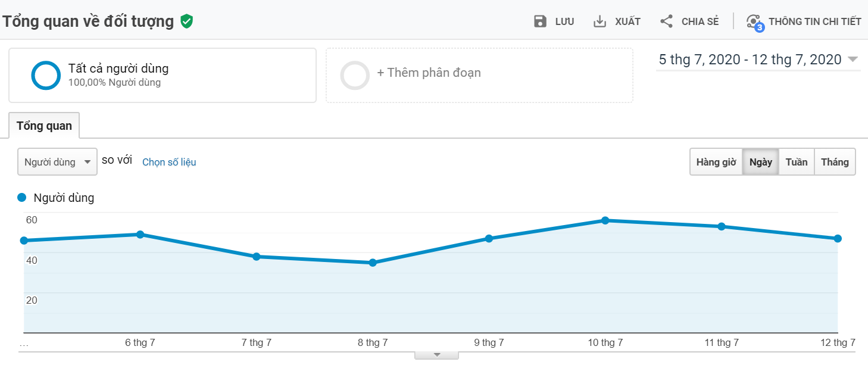This screenshot has height=365, width=868.
Task: Click the 10 thg 7 data point
Action: coord(605,220)
